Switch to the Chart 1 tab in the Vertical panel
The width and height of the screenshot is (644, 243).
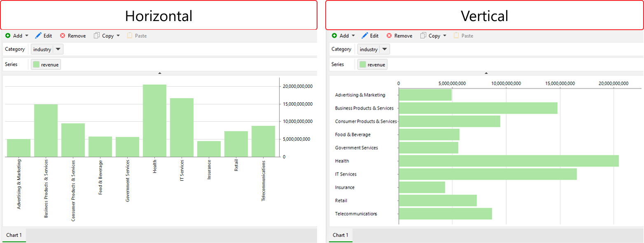341,235
